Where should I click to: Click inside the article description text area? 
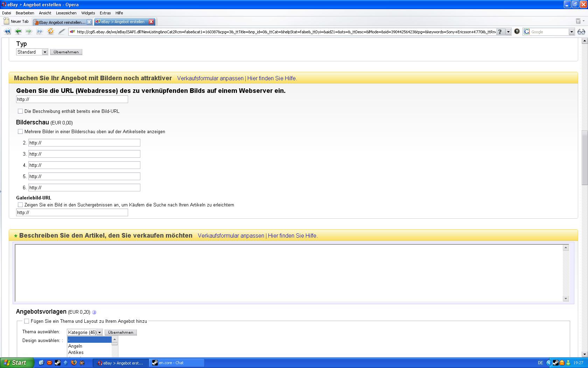289,273
